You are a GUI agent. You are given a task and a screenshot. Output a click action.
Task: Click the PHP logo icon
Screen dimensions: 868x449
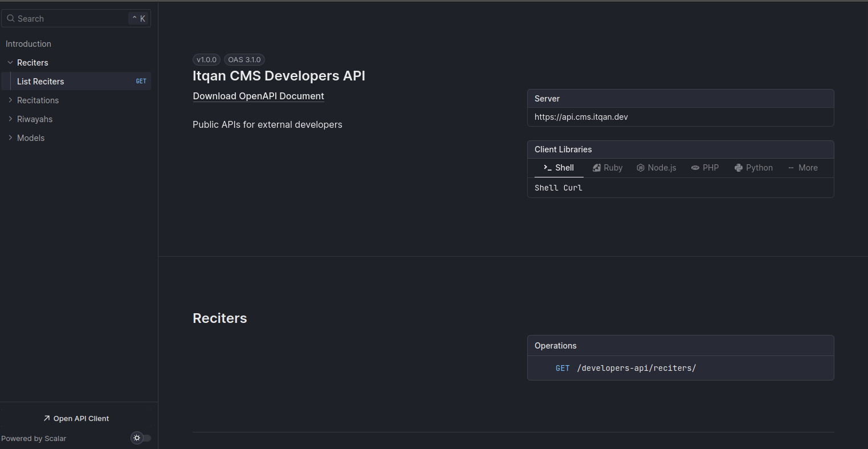click(x=695, y=168)
